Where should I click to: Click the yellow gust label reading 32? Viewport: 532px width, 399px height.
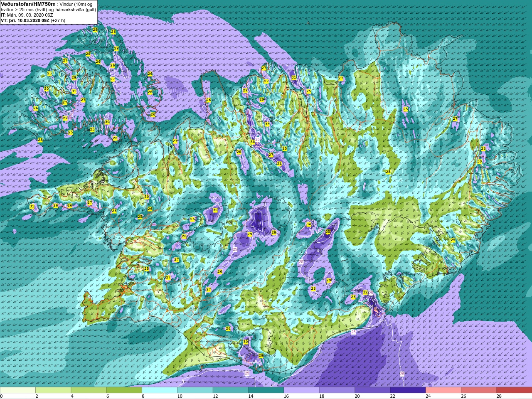365,293
